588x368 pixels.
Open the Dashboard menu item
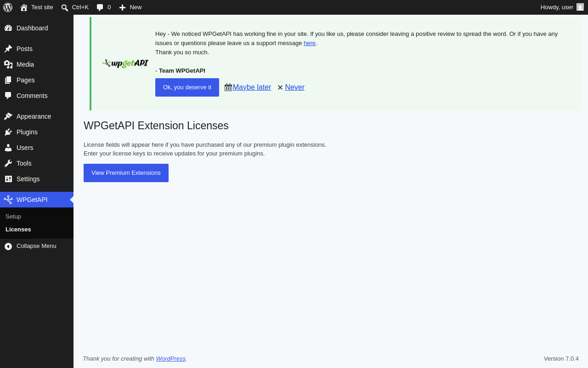coord(32,28)
